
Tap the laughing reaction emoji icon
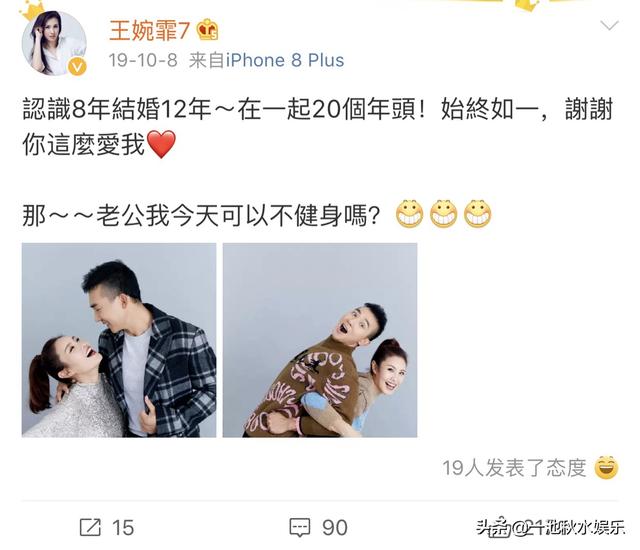[x=606, y=468]
